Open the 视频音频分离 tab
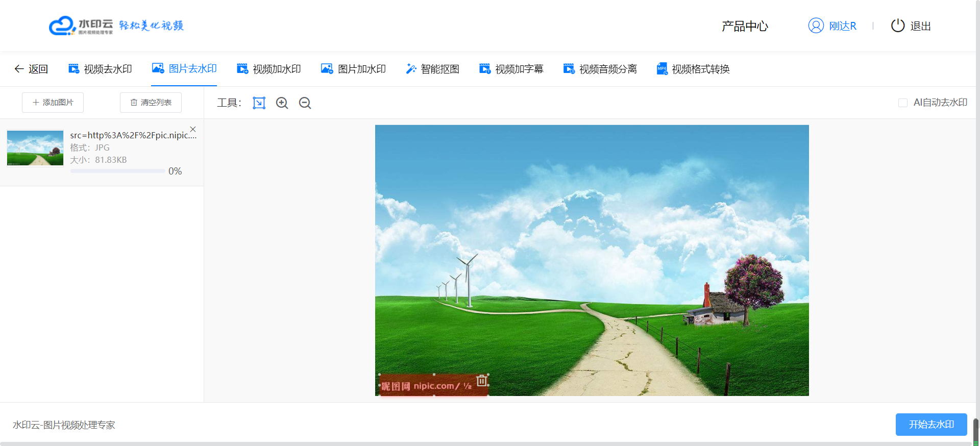This screenshot has height=446, width=980. tap(600, 69)
